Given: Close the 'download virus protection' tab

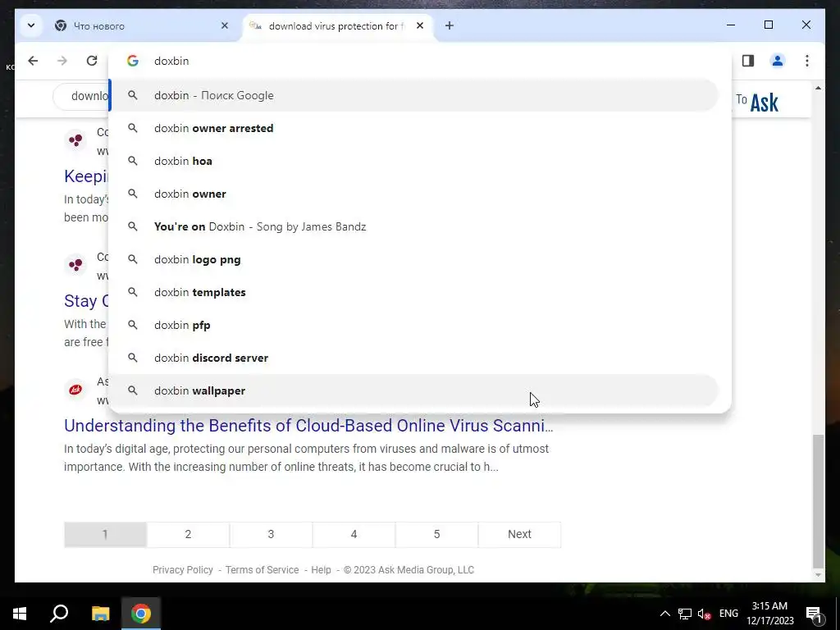Looking at the screenshot, I should click(420, 25).
